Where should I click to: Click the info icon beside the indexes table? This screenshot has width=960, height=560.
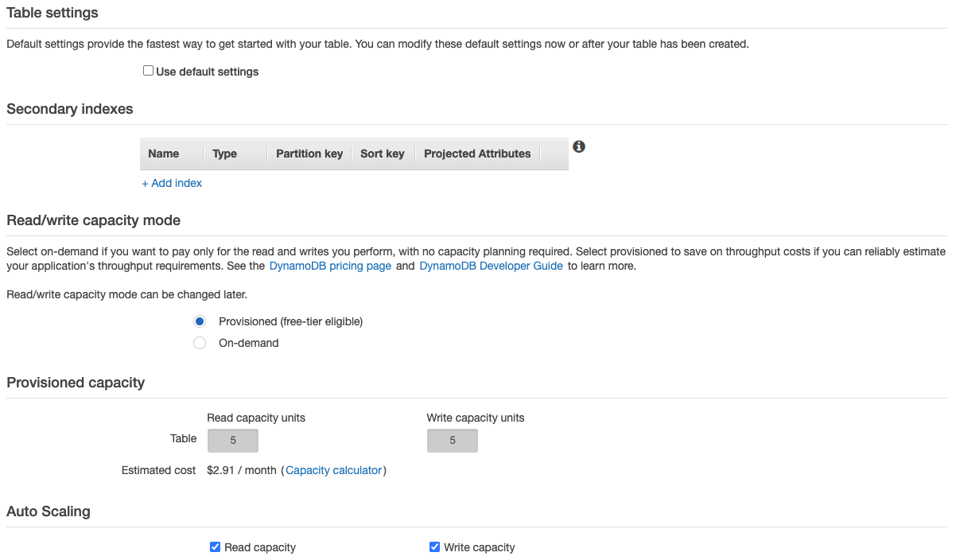coord(579,146)
